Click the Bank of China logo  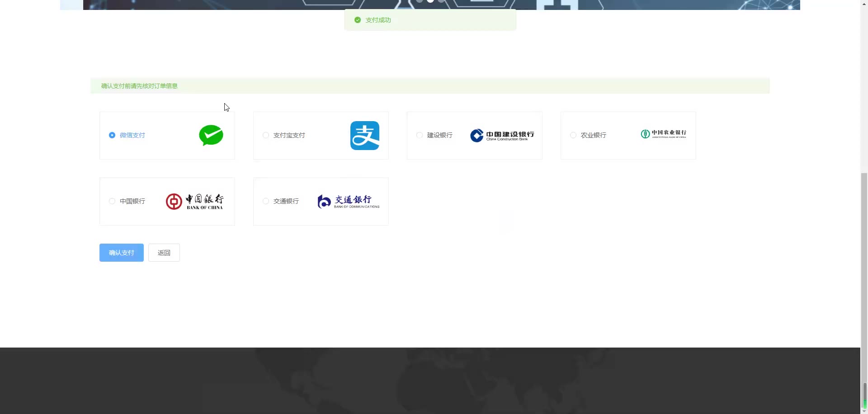point(194,202)
